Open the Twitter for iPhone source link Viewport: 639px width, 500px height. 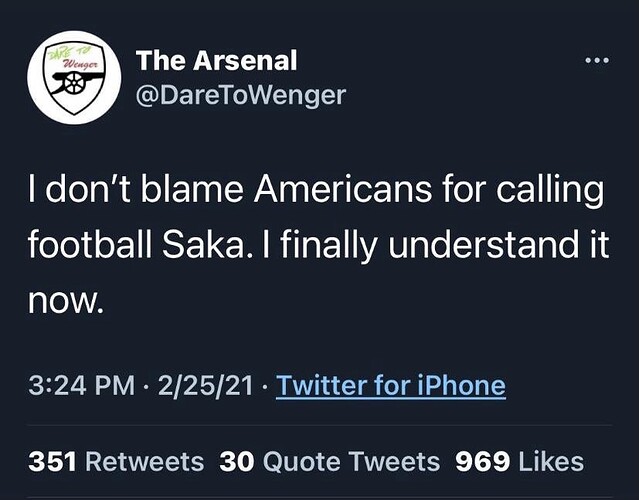(390, 385)
